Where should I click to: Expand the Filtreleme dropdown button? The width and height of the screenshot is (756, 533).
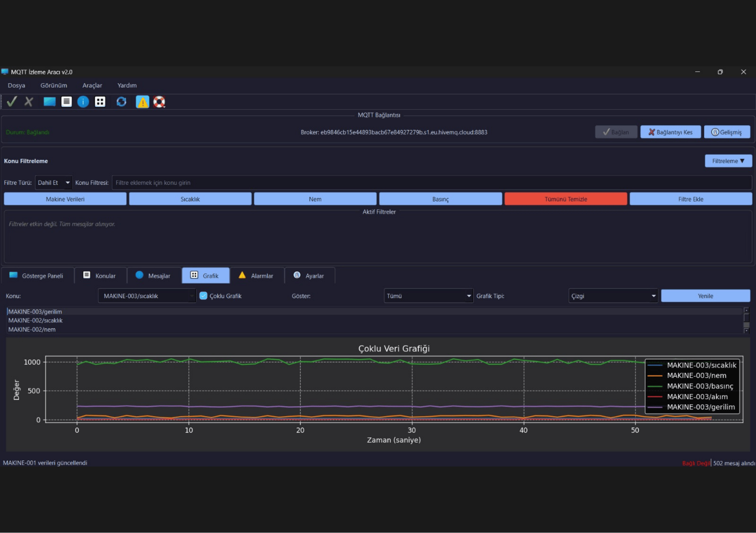[x=728, y=161]
